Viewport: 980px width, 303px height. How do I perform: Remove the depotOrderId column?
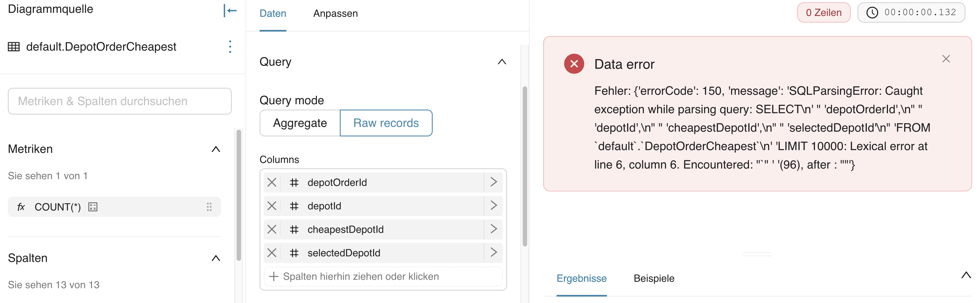(272, 183)
